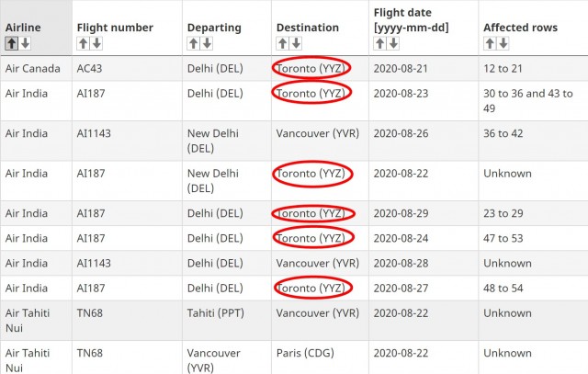Sort Affected rows column ascending
Image resolution: width=588 pixels, height=374 pixels.
[x=490, y=43]
